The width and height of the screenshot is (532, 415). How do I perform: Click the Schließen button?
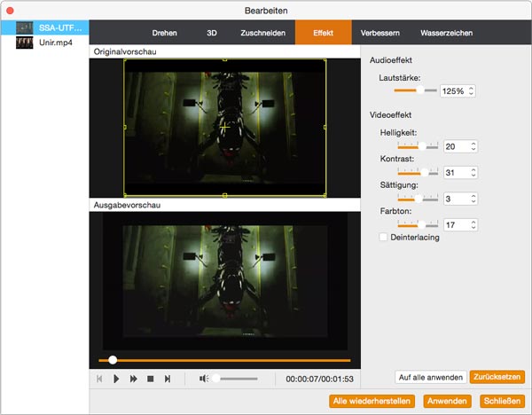click(x=502, y=401)
